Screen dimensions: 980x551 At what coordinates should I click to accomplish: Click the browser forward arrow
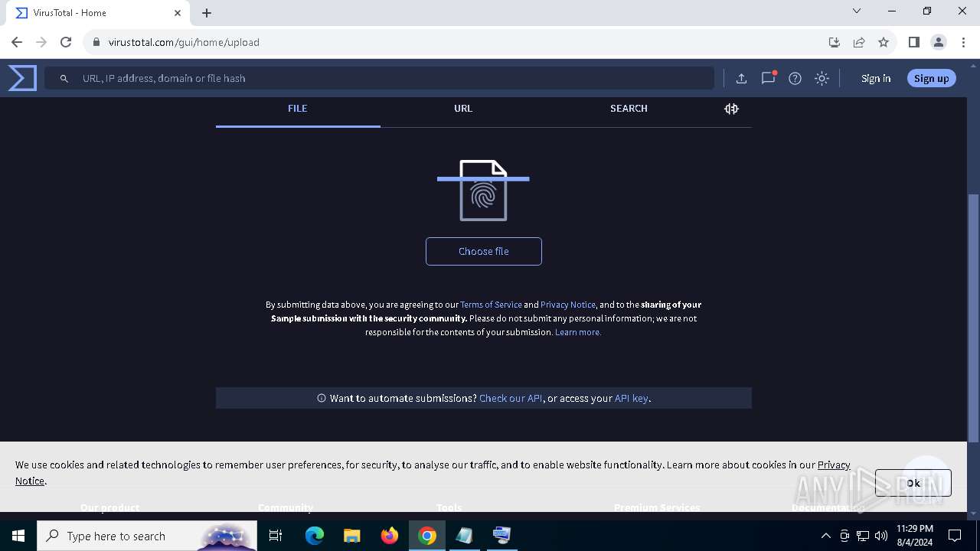coord(41,42)
